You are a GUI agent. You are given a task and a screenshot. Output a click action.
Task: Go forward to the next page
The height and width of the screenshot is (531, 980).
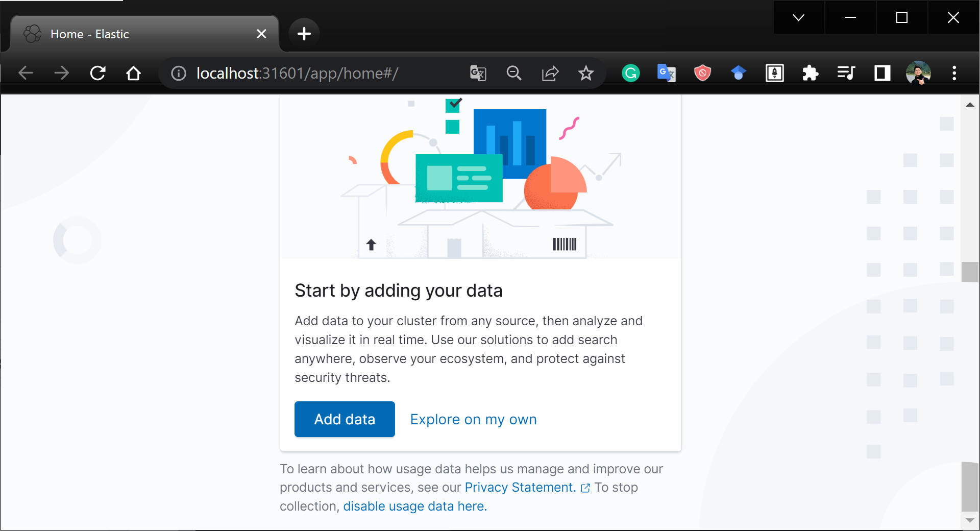[x=61, y=73]
